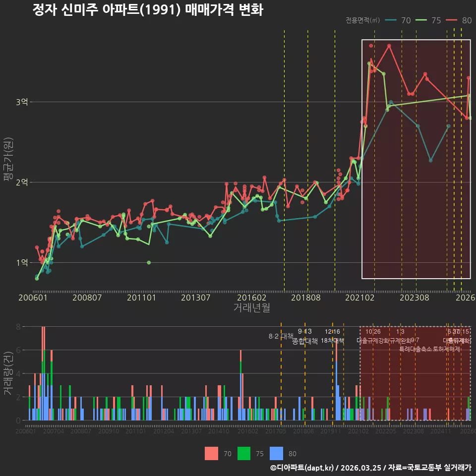
Task: Click the 9·13 종합대책 policy marker label
Action: point(305,336)
